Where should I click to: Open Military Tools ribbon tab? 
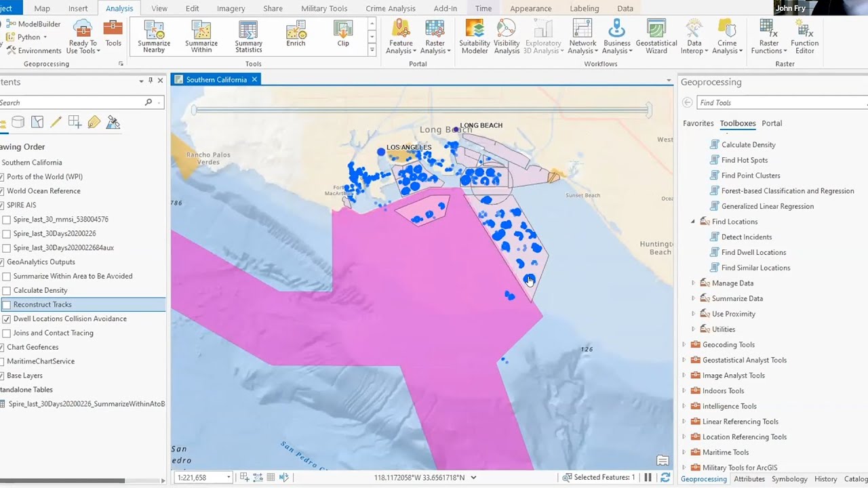coord(324,9)
